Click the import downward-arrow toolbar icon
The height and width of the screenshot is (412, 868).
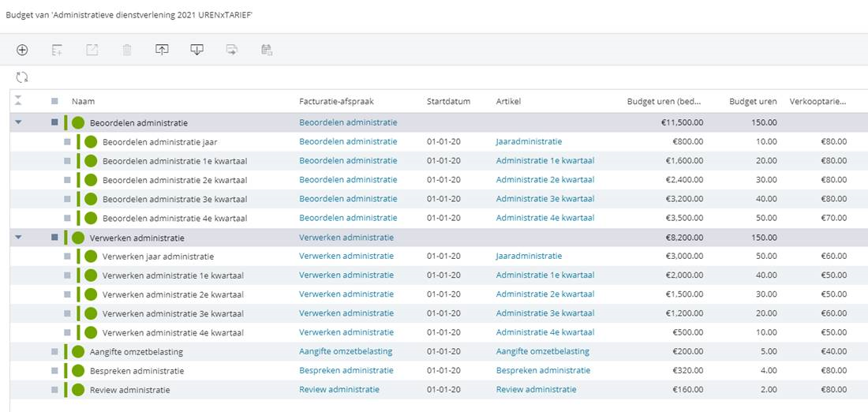pos(196,50)
